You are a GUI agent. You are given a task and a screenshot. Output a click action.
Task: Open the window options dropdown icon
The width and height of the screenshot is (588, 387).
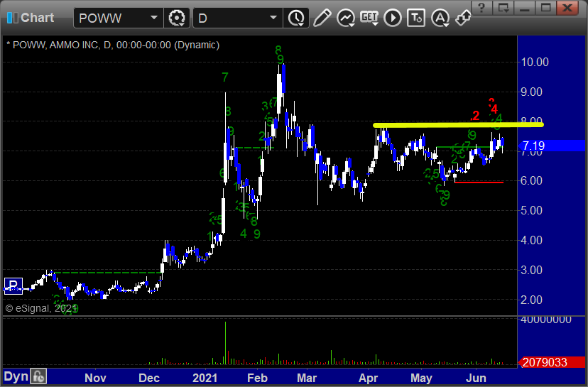tap(503, 8)
